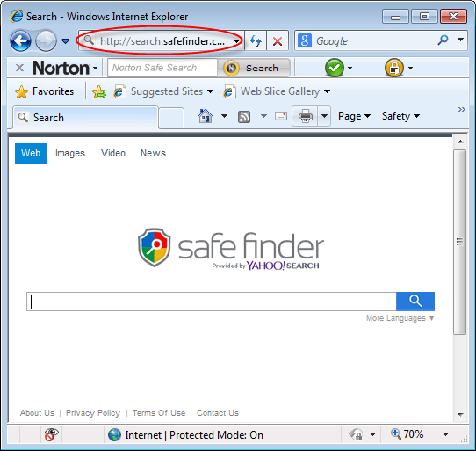Click inside the safe finder search field
Viewport: 476px width, 451px height.
(212, 302)
